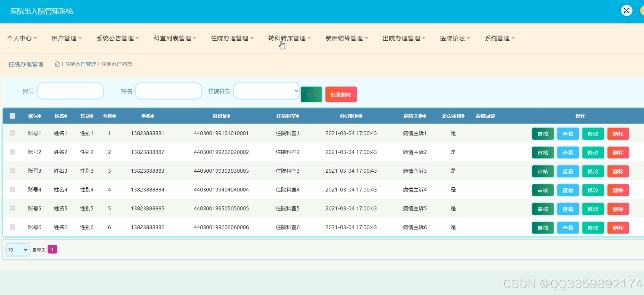Click 删除 button for 账号1

618,134
